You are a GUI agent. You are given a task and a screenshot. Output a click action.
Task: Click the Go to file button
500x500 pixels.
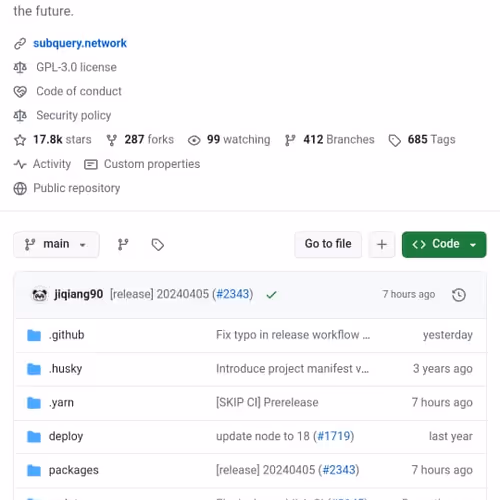328,244
